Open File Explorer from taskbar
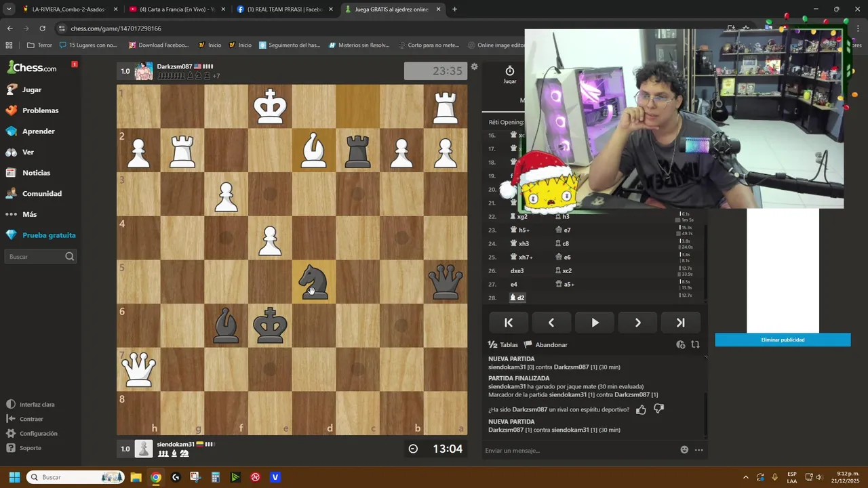The image size is (868, 488). pos(136,477)
